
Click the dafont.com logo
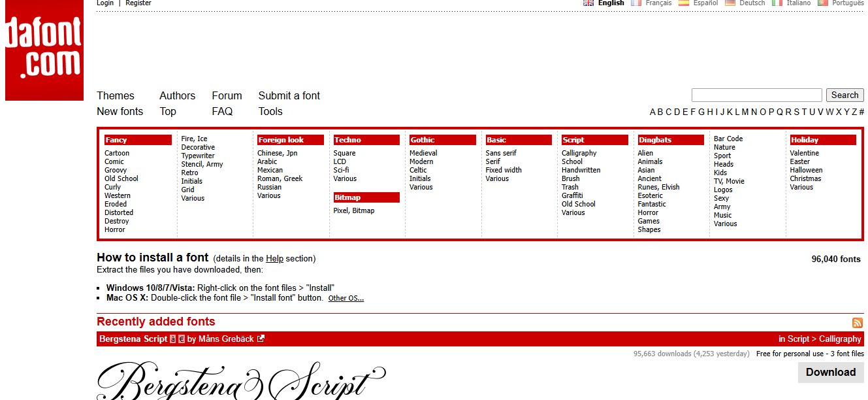tap(44, 50)
